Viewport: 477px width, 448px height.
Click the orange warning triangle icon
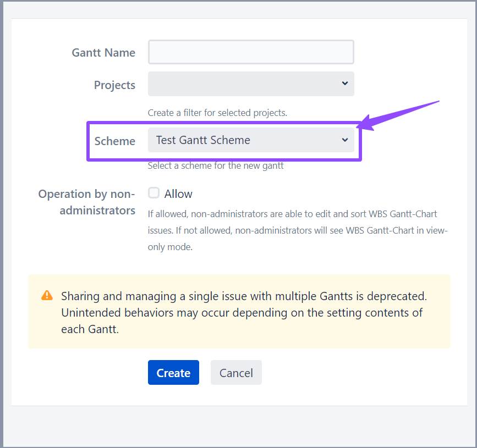(47, 295)
